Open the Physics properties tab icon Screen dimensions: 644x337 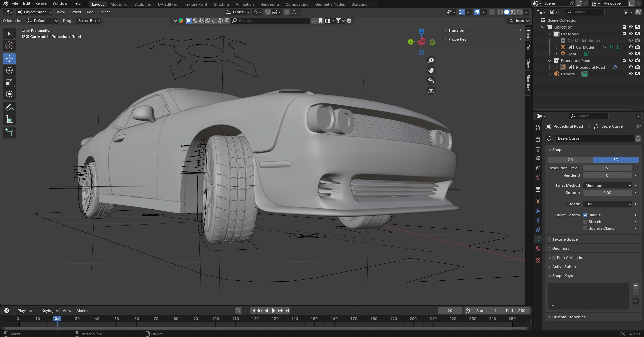click(538, 220)
